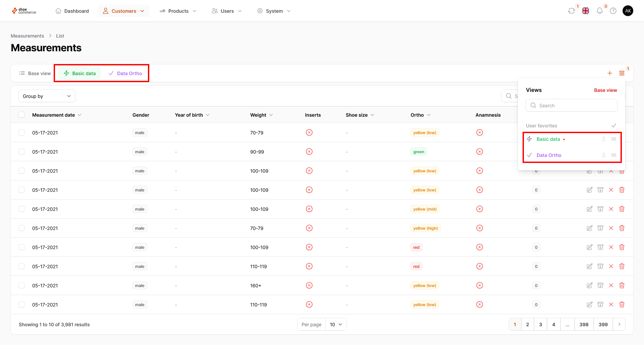The height and width of the screenshot is (345, 644).
Task: Tick the checkbox of the last row
Action: (21, 304)
